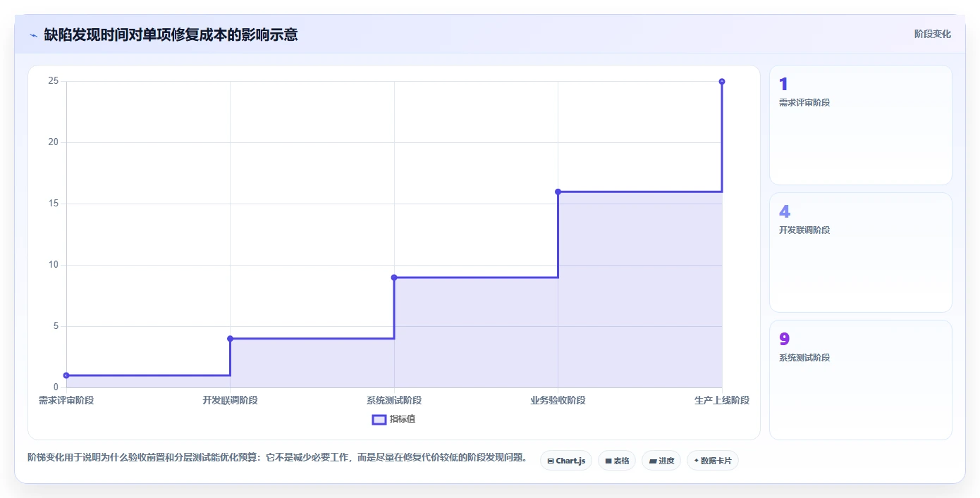Click the 开发联调阶段 card caption

tap(804, 230)
